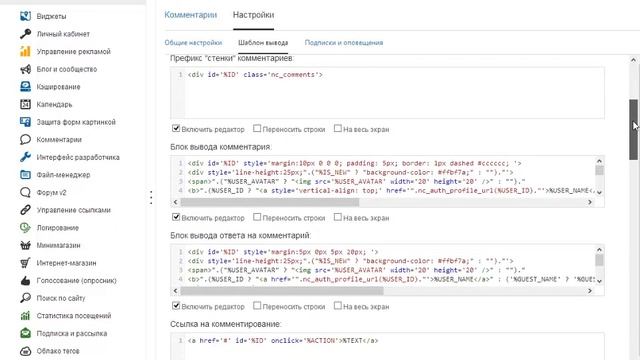Image resolution: width=640 pixels, height=360 pixels.
Task: Click the Блог и сообщество megaphone icon
Action: click(25, 69)
